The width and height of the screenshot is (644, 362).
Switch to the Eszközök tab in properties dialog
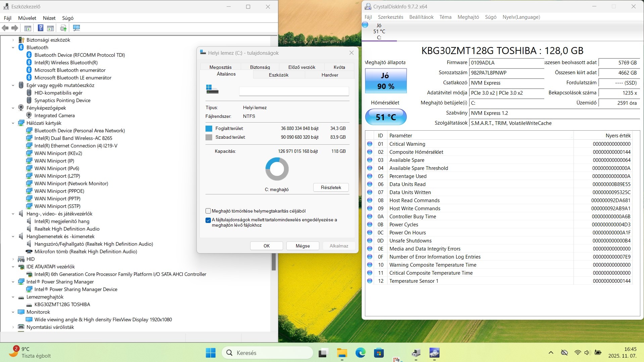click(x=279, y=75)
